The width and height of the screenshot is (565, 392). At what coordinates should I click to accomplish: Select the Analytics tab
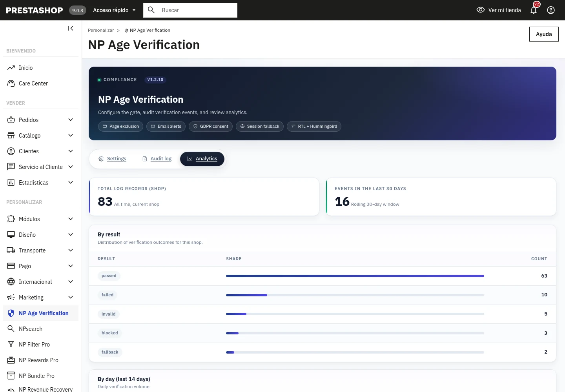pyautogui.click(x=202, y=159)
